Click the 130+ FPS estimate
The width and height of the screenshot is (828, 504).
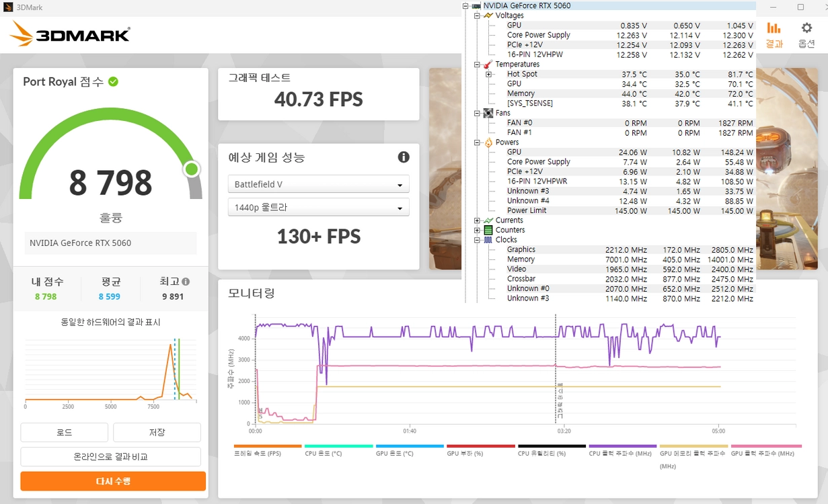tap(319, 237)
